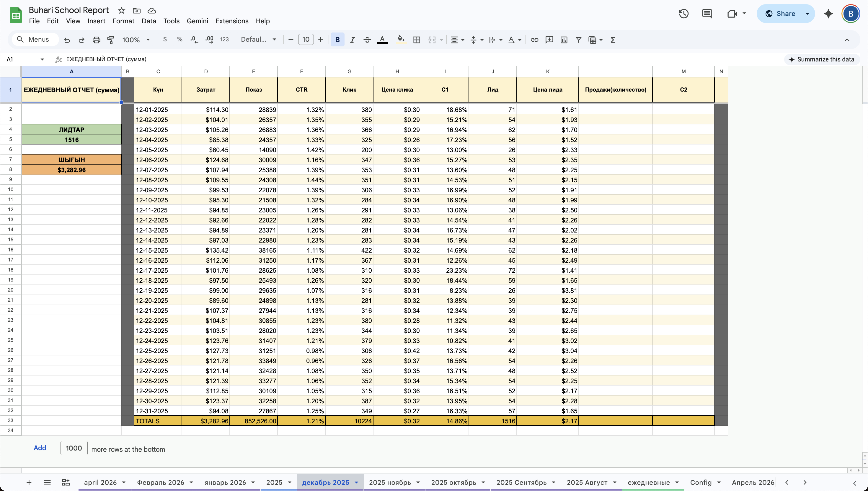Open the fill color bucket tool

(x=401, y=40)
